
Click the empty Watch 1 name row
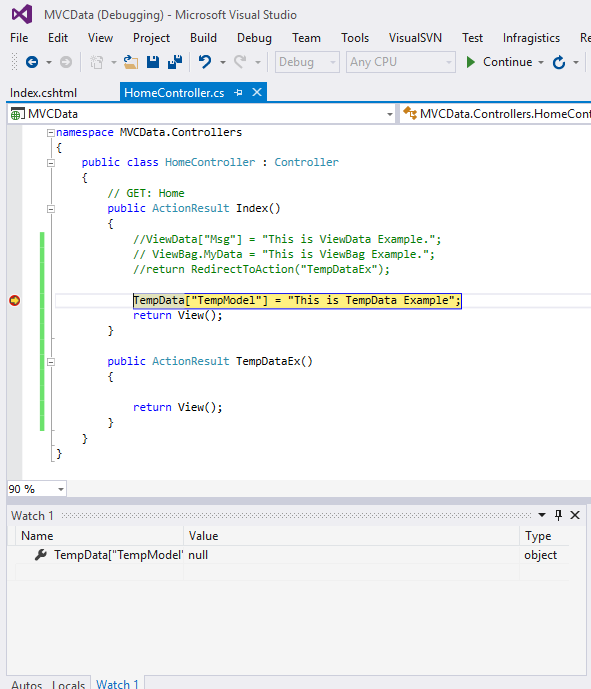(99, 572)
